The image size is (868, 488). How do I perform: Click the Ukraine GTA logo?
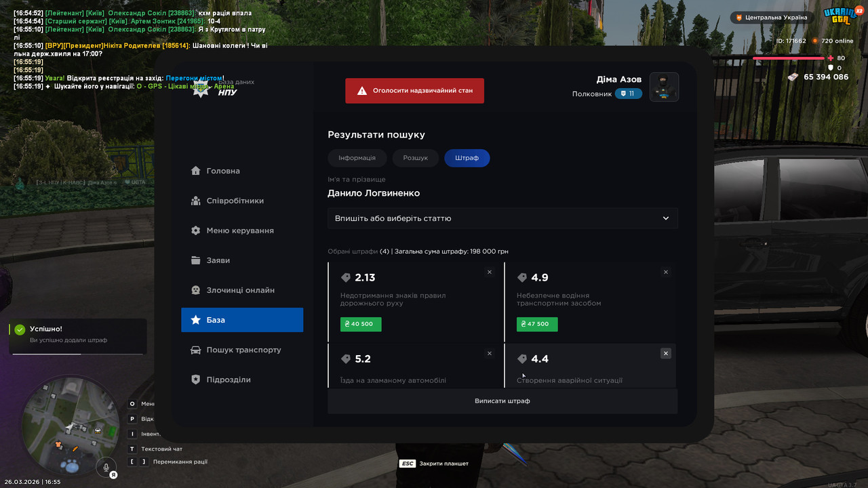tap(842, 16)
